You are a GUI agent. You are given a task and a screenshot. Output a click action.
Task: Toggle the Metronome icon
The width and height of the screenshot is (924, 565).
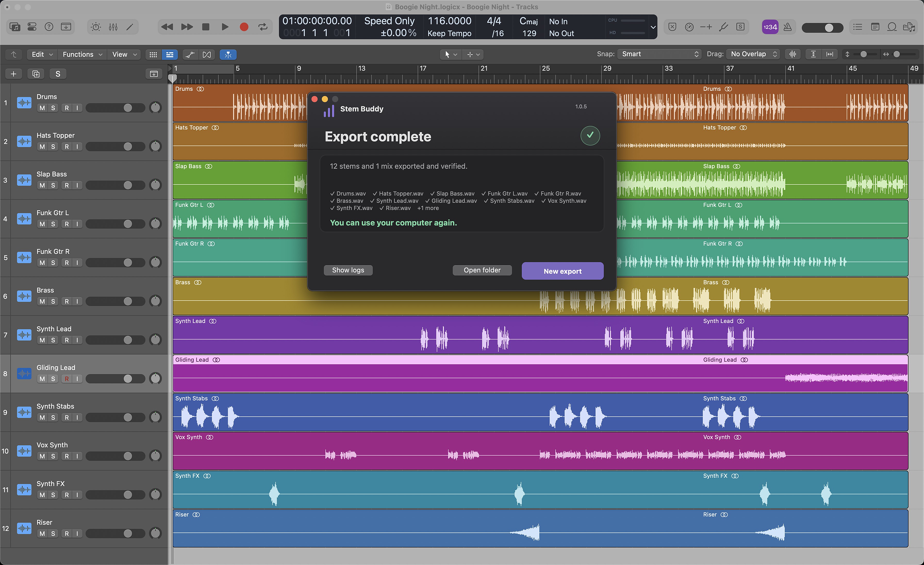(788, 27)
